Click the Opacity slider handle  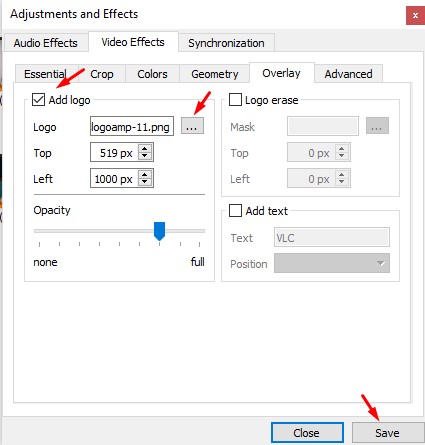tap(159, 231)
